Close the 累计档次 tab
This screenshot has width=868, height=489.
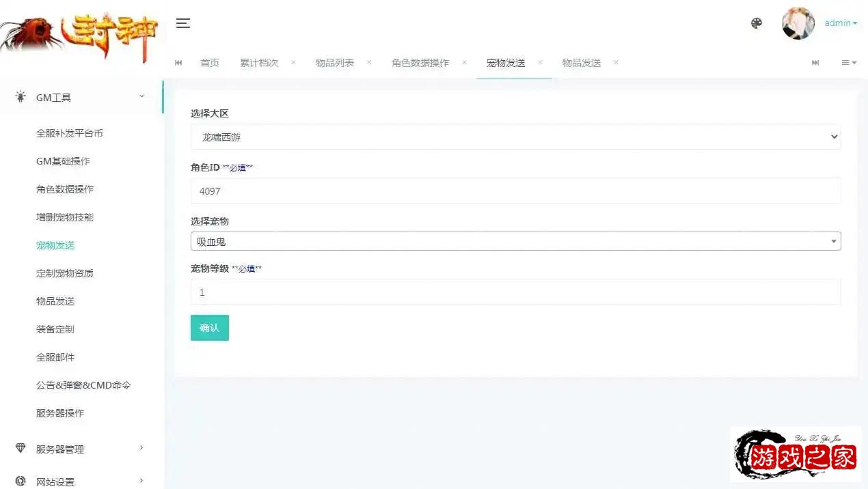click(x=293, y=62)
